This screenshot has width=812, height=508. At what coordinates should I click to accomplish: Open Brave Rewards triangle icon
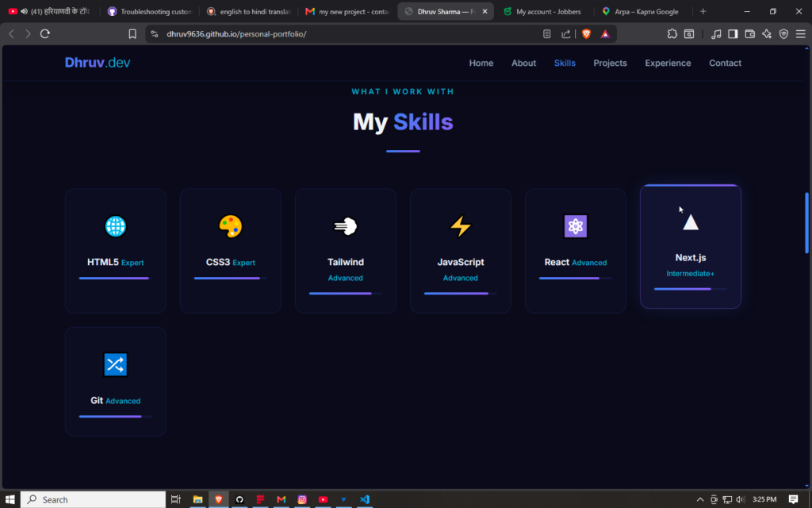click(x=605, y=33)
